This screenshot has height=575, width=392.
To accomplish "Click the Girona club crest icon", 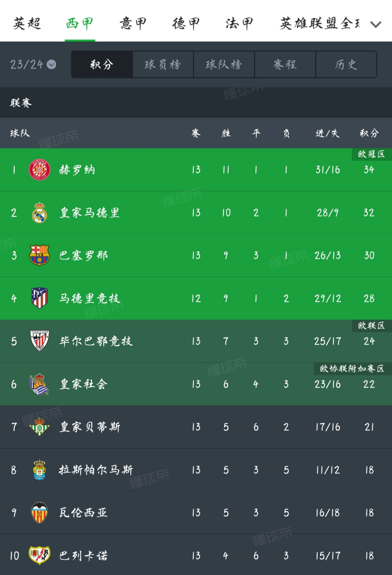I will pyautogui.click(x=40, y=170).
